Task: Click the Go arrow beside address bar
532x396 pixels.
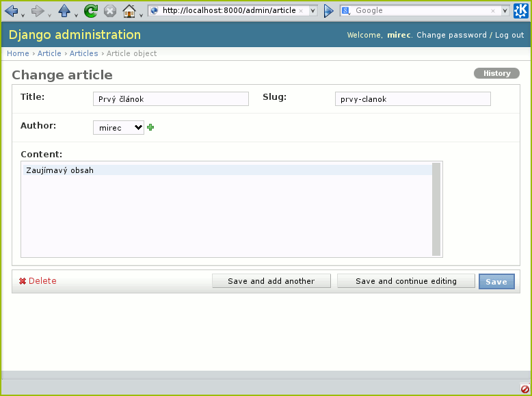Action: coord(328,11)
